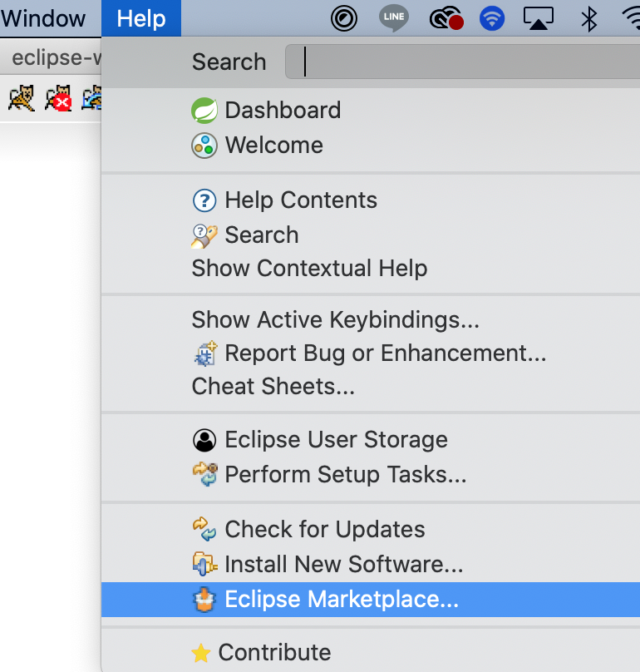Click the partially hidden third Tomcat toolbar icon
The width and height of the screenshot is (640, 672).
(91, 97)
